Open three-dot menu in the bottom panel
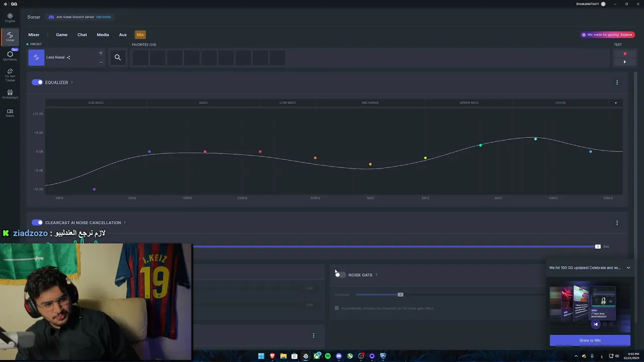The height and width of the screenshot is (362, 644). click(x=313, y=335)
